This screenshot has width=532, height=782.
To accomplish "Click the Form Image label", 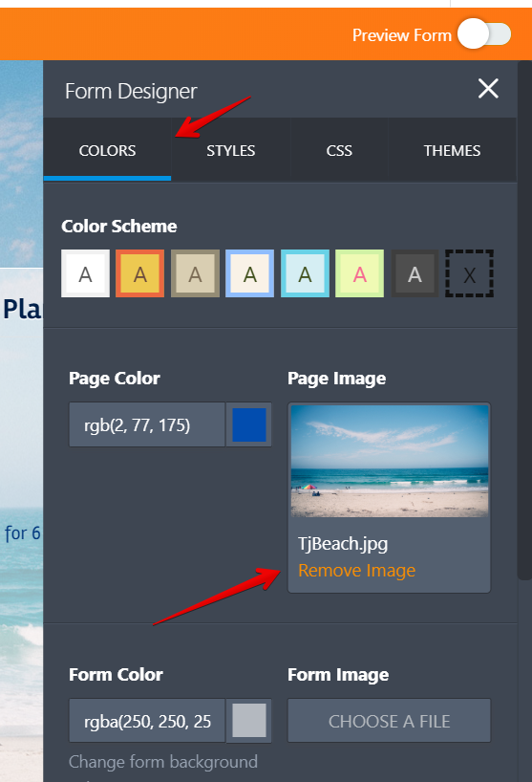I will [x=338, y=674].
